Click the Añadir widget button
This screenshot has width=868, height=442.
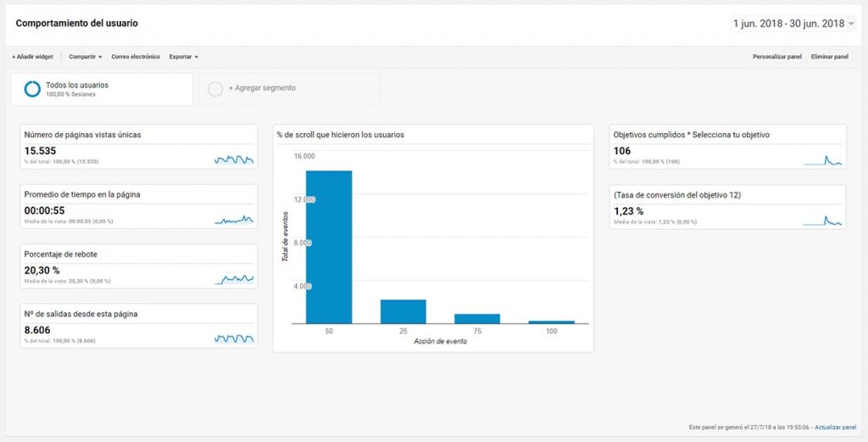32,57
